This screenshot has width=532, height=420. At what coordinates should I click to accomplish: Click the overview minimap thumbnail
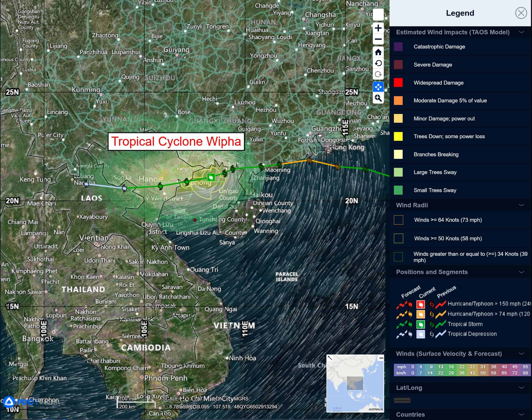click(x=355, y=384)
